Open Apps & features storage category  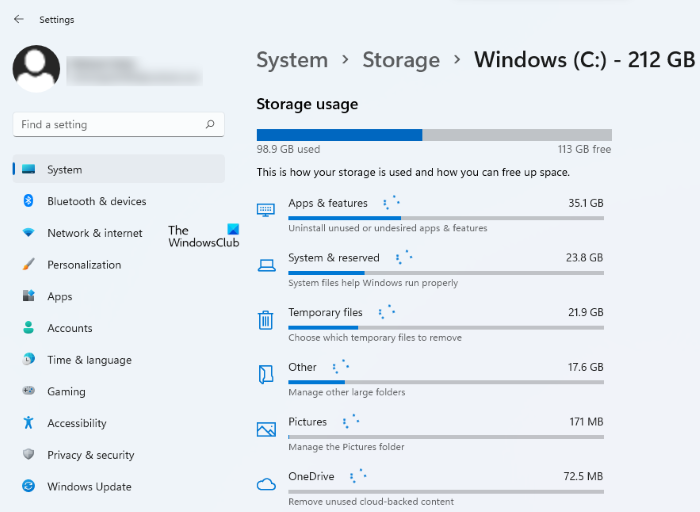tap(328, 203)
